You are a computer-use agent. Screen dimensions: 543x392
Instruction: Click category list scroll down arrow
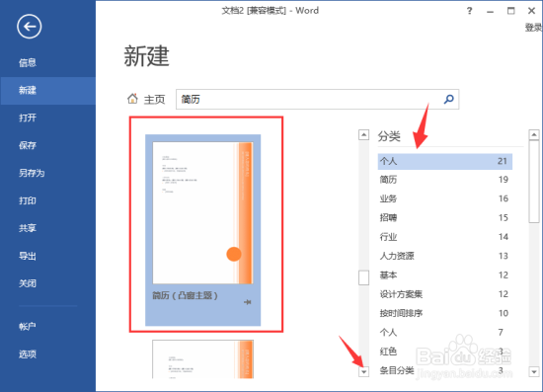pos(534,372)
